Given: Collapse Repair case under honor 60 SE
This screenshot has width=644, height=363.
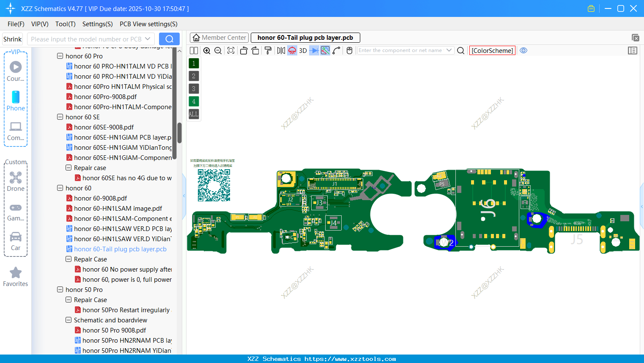Looking at the screenshot, I should [69, 168].
